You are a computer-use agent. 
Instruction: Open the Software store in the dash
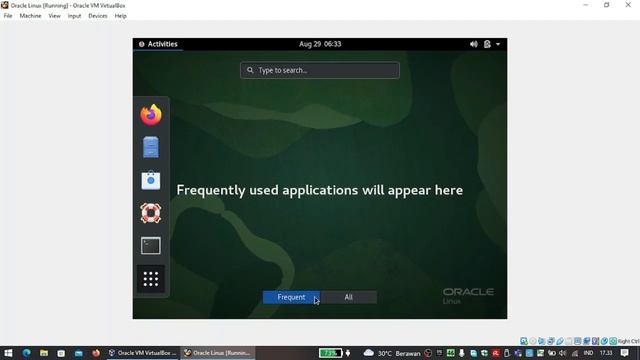(151, 180)
